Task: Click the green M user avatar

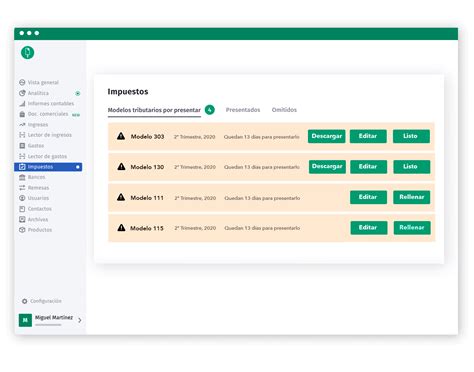Action: (x=25, y=320)
